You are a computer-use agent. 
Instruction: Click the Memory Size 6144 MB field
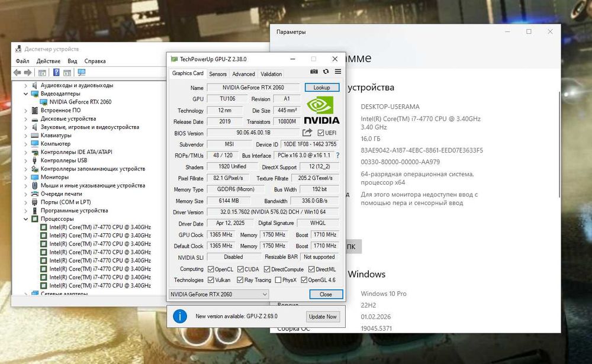tap(229, 201)
